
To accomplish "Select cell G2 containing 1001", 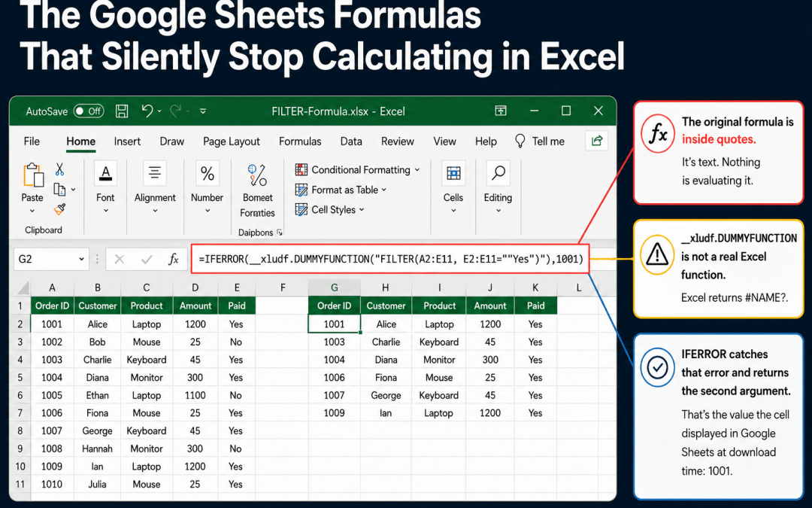I will 334,324.
